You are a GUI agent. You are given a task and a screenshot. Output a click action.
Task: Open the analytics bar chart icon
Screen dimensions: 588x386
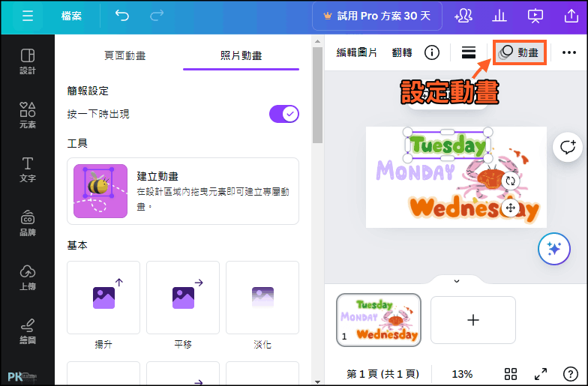coord(499,16)
